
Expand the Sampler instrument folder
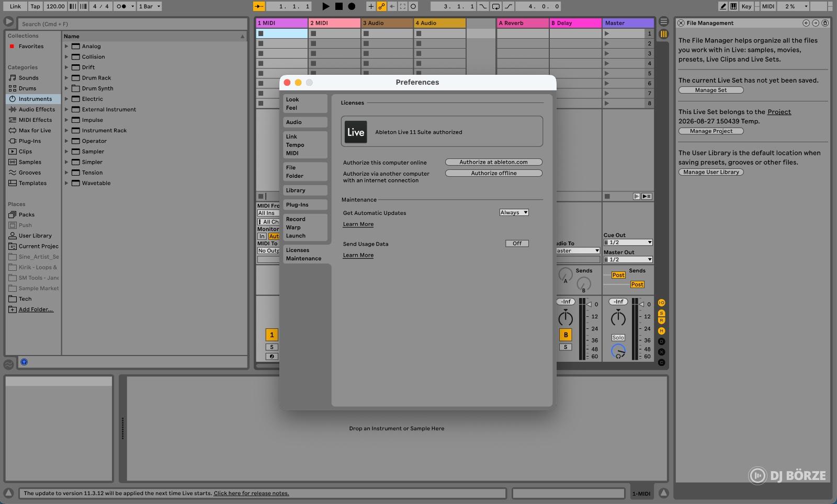[66, 152]
